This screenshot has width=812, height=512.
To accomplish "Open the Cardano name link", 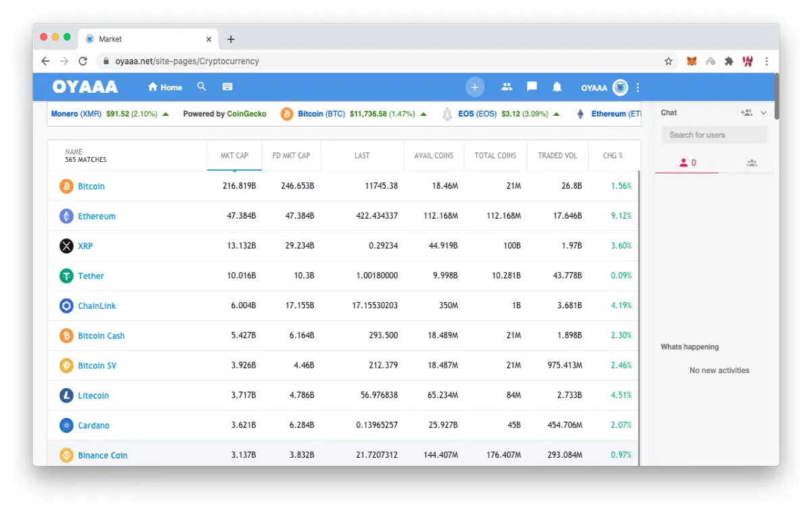I will (93, 425).
